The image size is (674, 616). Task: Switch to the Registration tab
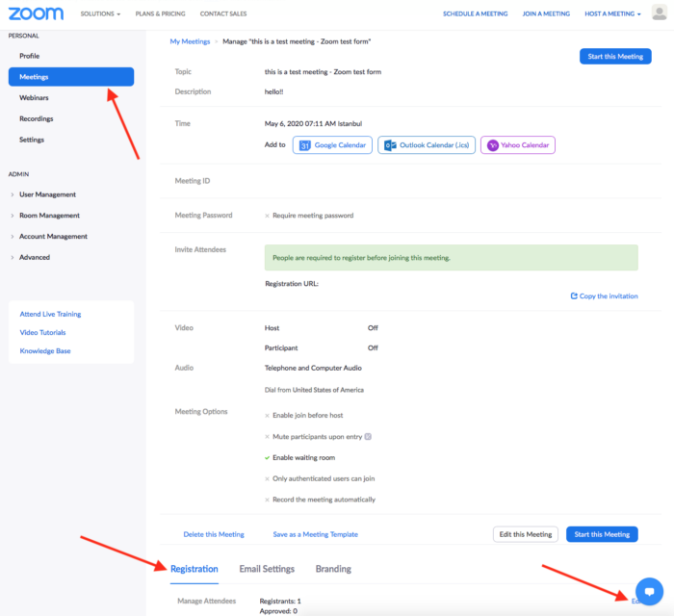[x=194, y=569]
